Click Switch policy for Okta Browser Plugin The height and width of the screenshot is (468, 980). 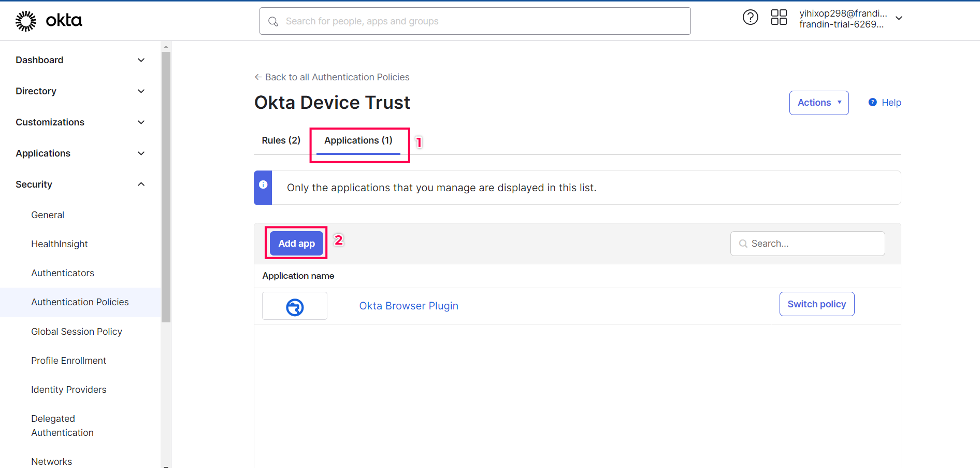click(x=816, y=304)
